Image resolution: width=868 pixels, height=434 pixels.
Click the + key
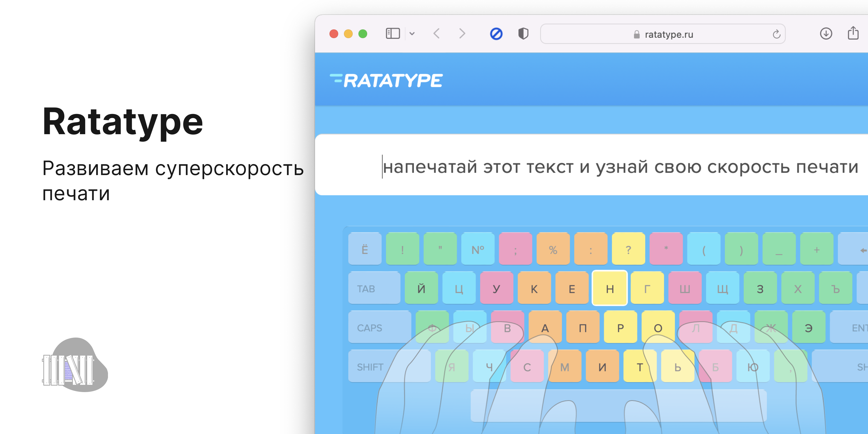[817, 249]
